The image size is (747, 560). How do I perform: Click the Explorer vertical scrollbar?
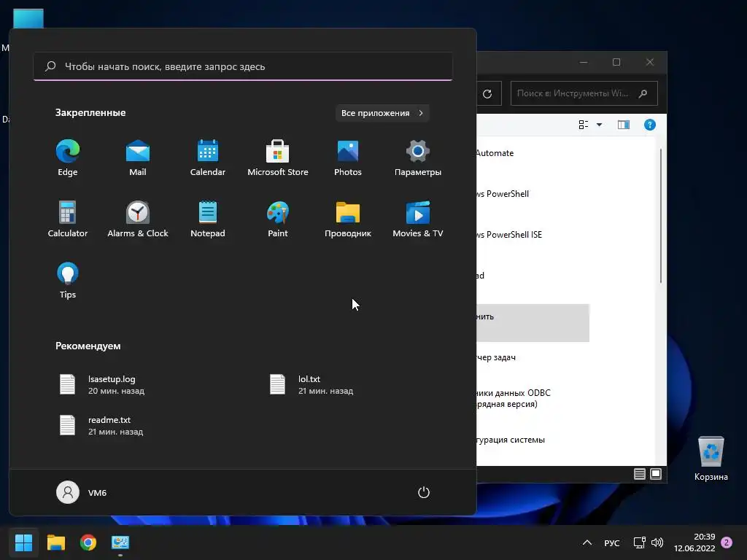[x=661, y=216]
